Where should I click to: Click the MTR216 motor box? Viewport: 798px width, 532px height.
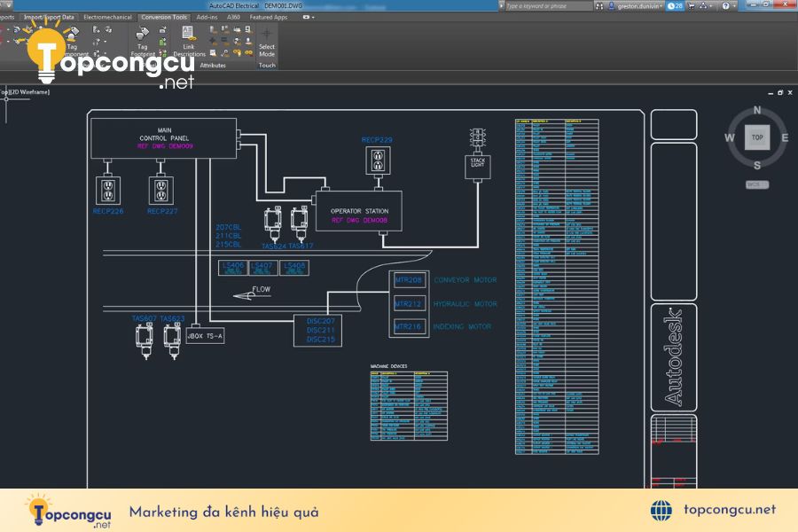pyautogui.click(x=409, y=327)
